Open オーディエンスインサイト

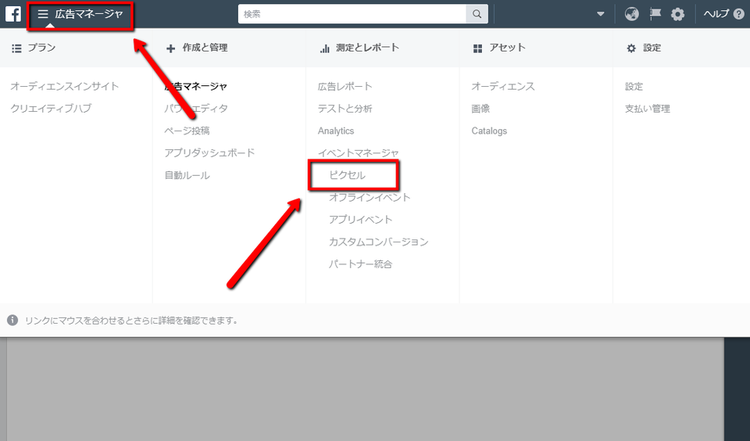click(65, 86)
